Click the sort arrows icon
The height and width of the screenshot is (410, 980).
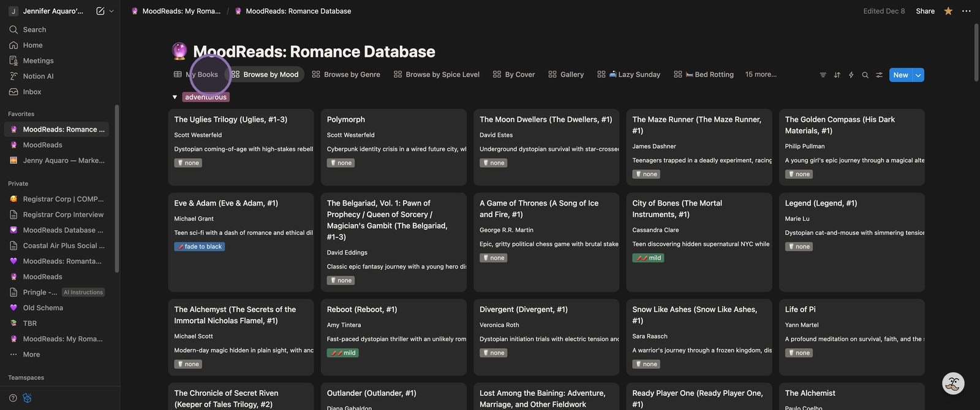[837, 75]
